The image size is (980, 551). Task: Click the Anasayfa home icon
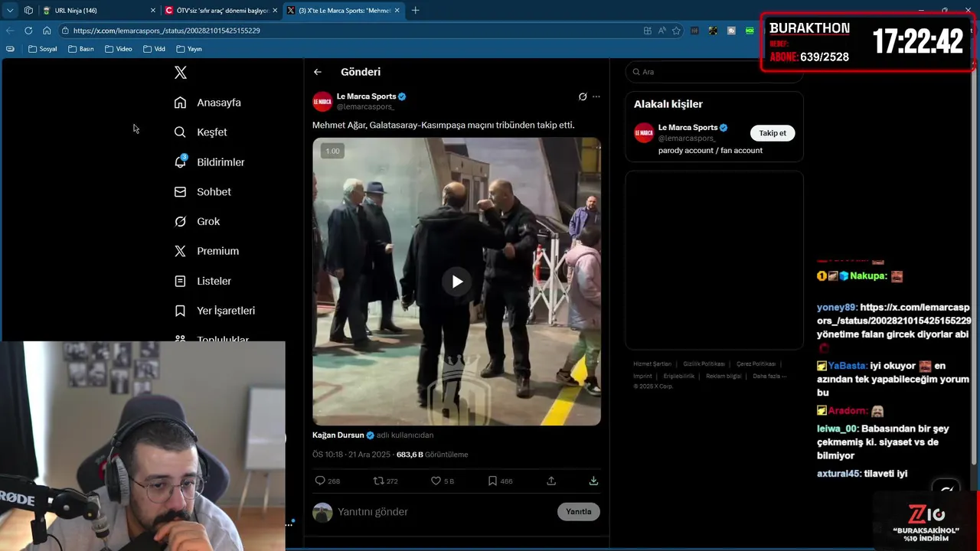(181, 103)
